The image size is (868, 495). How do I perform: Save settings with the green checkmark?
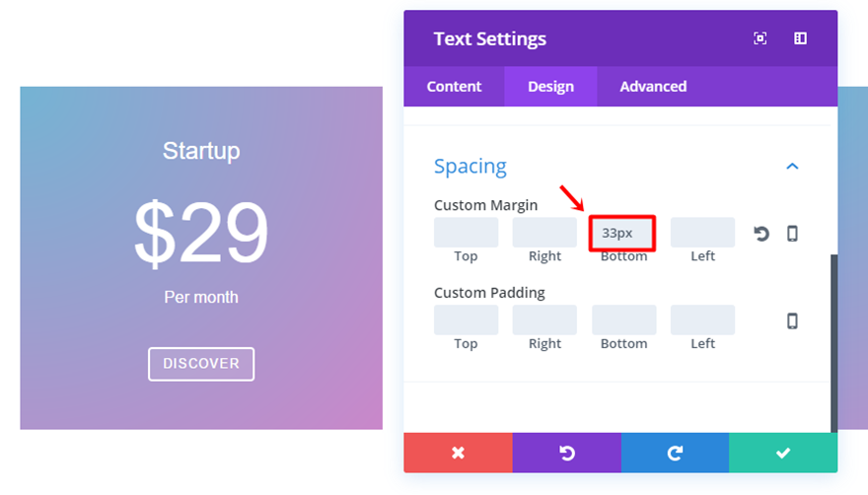point(783,453)
